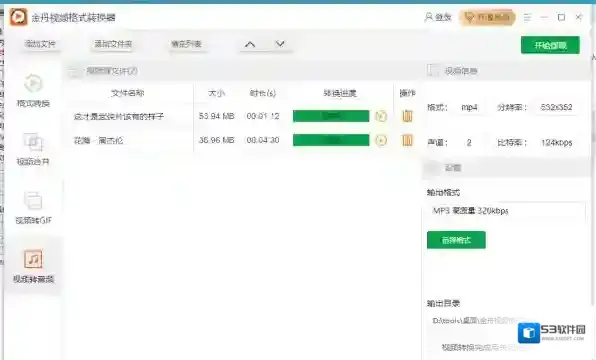
Task: Click the 视频转音频 music note icon
Action: click(x=33, y=259)
